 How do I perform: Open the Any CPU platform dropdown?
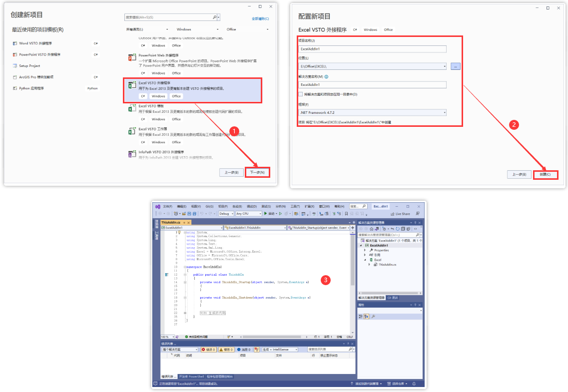pyautogui.click(x=248, y=214)
